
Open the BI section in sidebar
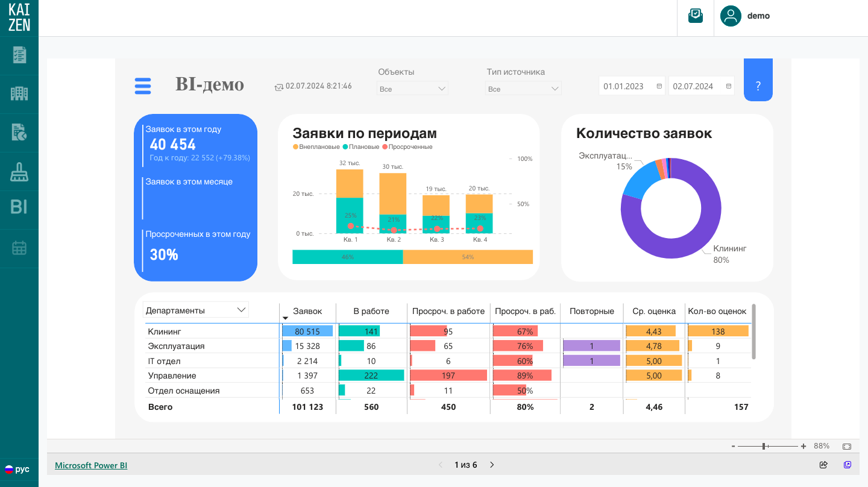tap(19, 207)
